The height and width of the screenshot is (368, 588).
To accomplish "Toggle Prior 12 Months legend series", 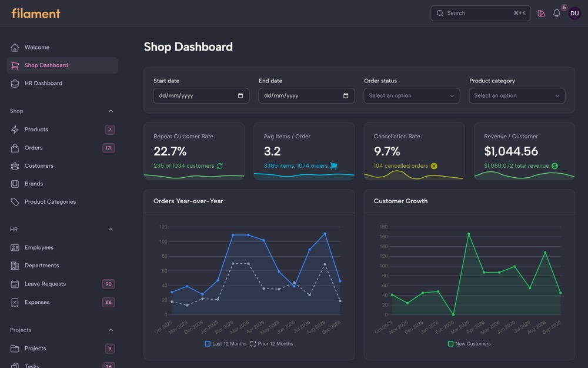I will pyautogui.click(x=272, y=344).
